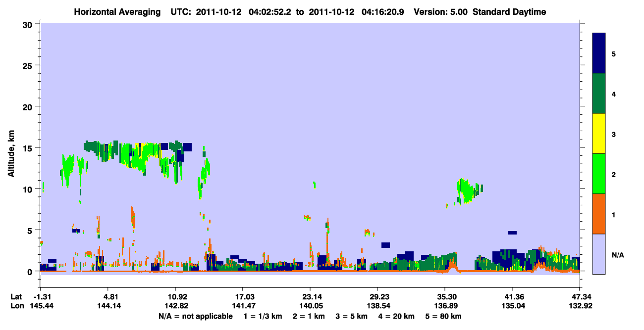Click the lavender N/A colorbar segment
This screenshot has height=330, width=644.
tap(599, 254)
